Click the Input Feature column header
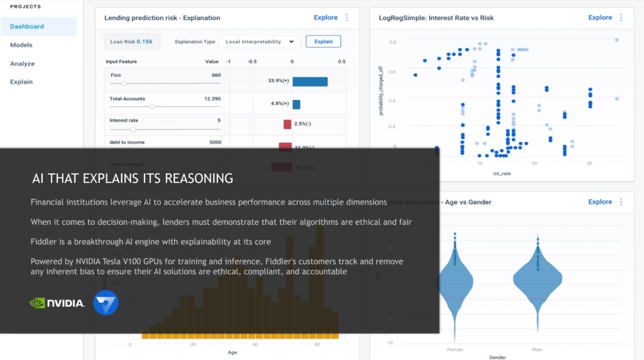644x360 pixels. click(121, 62)
